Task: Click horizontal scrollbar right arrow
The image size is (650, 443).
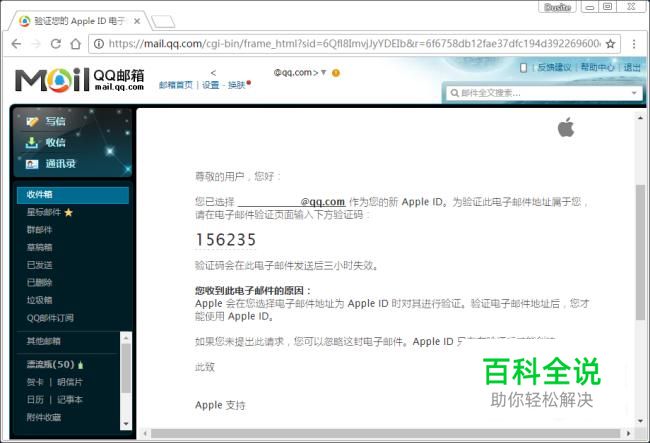Action: pyautogui.click(x=628, y=433)
